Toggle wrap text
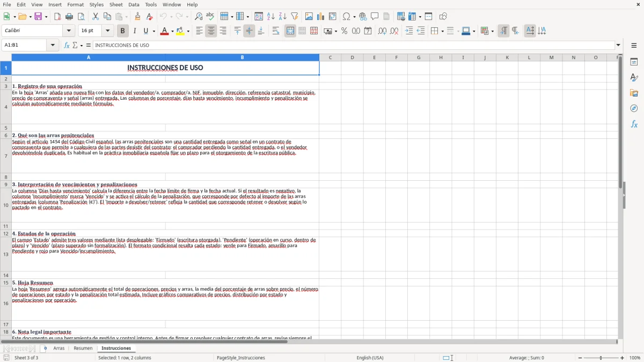This screenshot has height=362, width=644. coord(276,31)
